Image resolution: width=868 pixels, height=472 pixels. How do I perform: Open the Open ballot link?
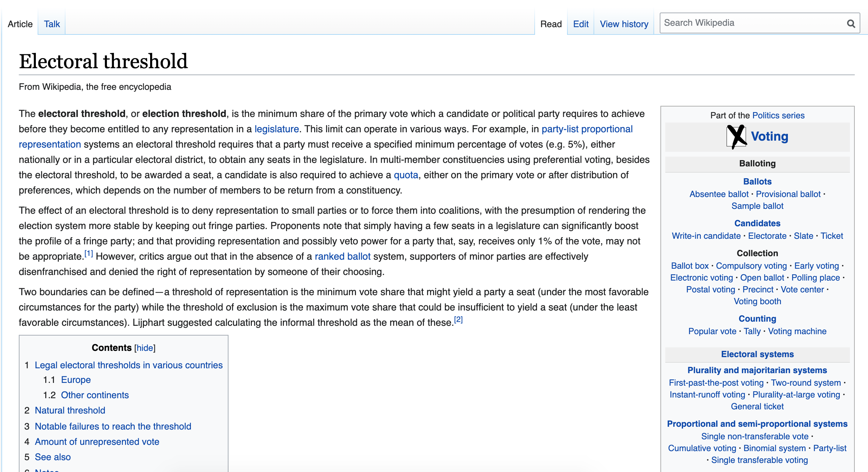pyautogui.click(x=762, y=278)
